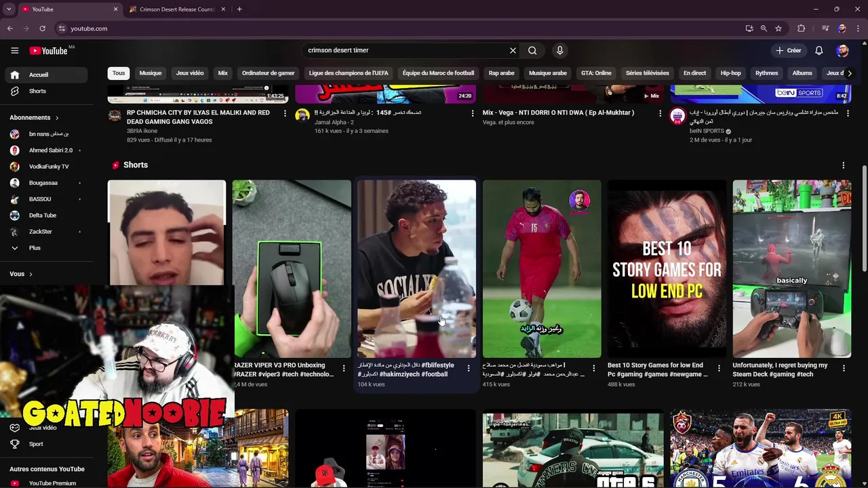Clear the search box text
The image size is (868, 488).
coord(513,50)
